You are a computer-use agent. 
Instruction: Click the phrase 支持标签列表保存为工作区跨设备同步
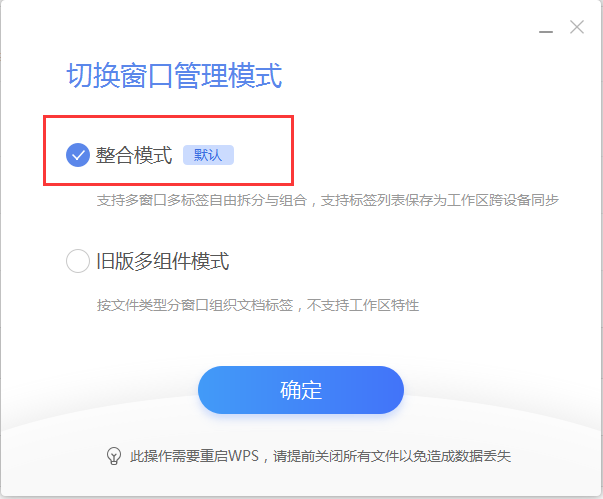440,200
